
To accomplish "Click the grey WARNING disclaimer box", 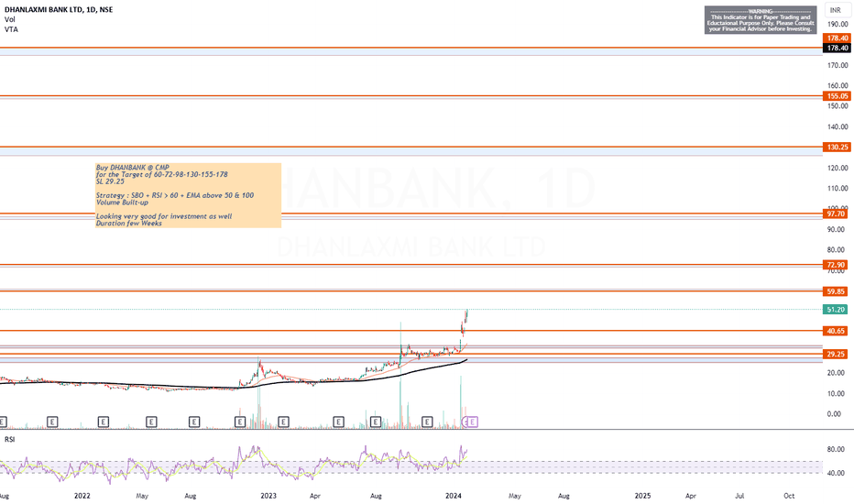I will [x=761, y=20].
